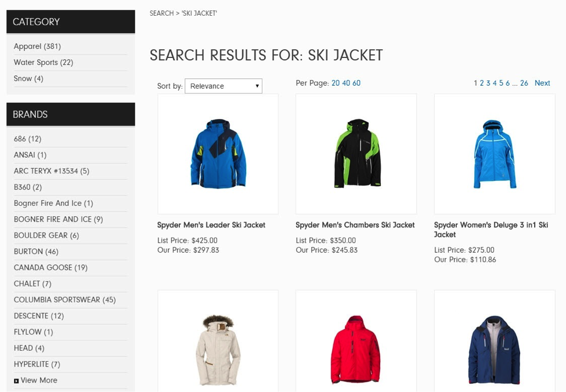Image resolution: width=566 pixels, height=392 pixels.
Task: Open the green and black Chambers jacket image
Action: tap(356, 154)
